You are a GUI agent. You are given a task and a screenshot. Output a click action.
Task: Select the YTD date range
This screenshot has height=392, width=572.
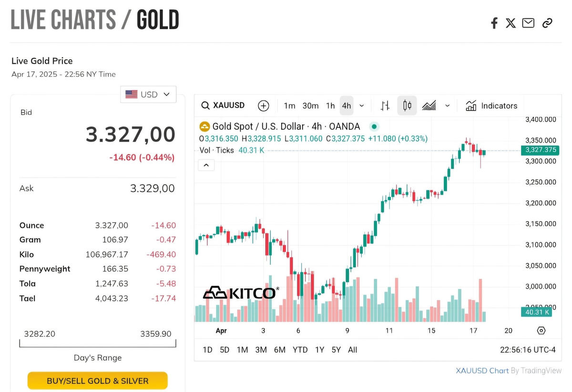(300, 350)
